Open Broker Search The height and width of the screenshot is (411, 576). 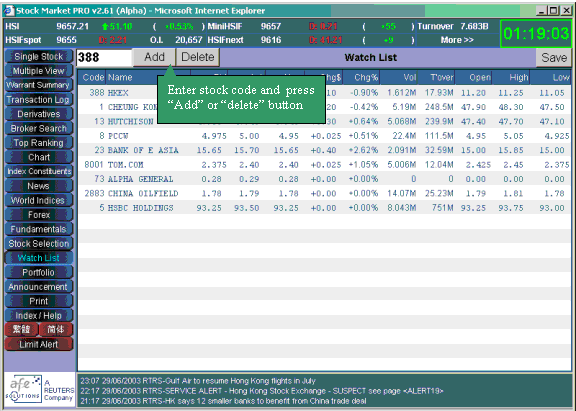coord(39,129)
